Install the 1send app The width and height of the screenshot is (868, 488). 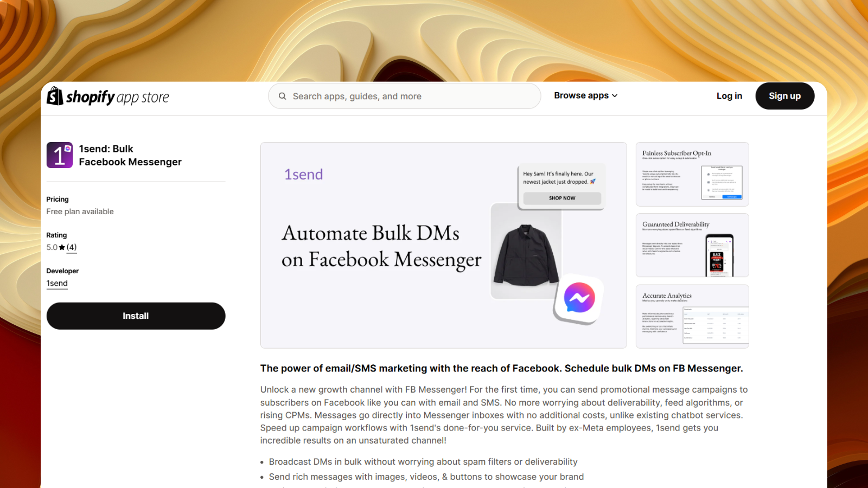(x=136, y=316)
